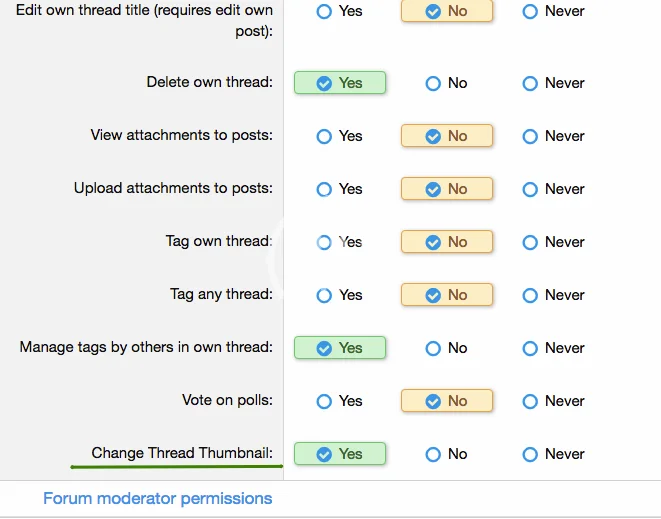Set Edit own thread title to Never
This screenshot has width=661, height=519.
[531, 12]
